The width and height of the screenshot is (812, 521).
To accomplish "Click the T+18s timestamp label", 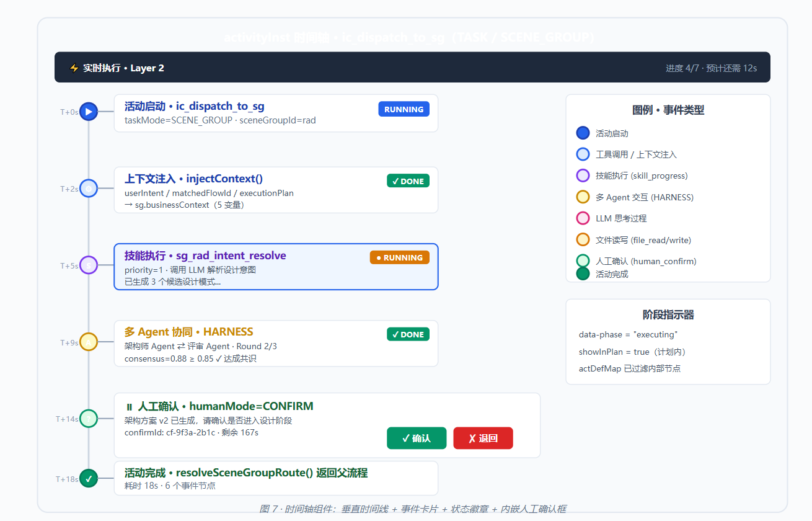I will click(67, 479).
